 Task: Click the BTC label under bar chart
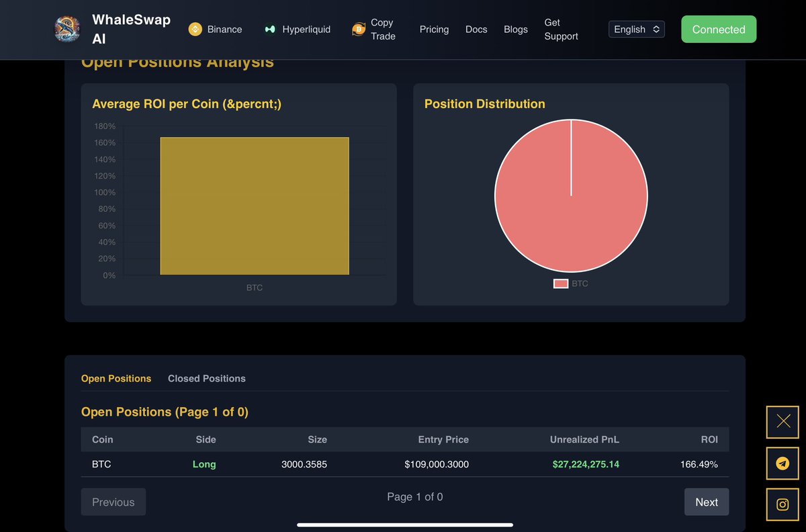pyautogui.click(x=255, y=287)
